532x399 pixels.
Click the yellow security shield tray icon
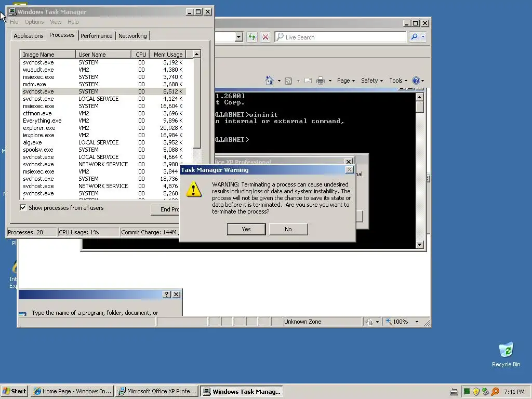(x=476, y=392)
